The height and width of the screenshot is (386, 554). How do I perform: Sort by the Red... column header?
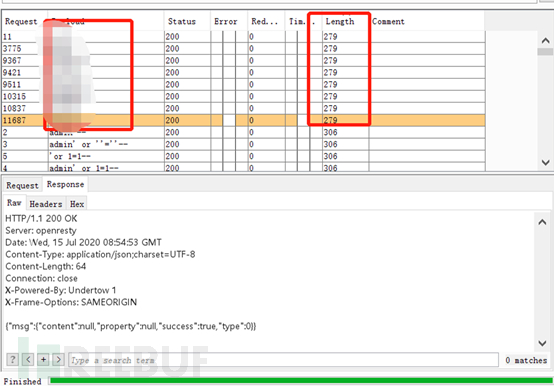click(266, 21)
